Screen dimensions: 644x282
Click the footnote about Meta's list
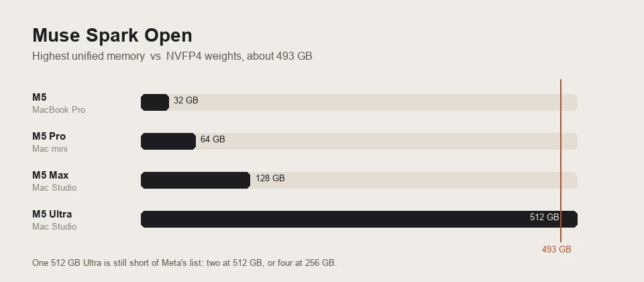point(184,263)
